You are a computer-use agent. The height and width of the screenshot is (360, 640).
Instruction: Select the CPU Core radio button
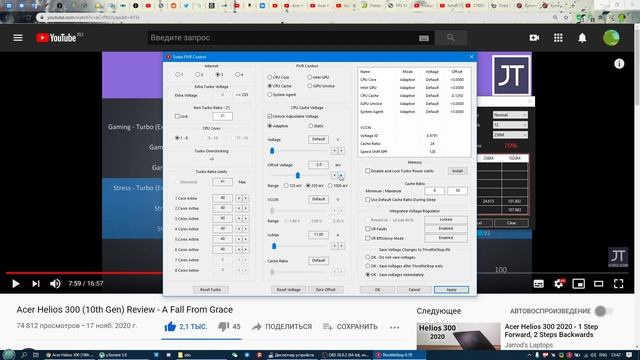tap(269, 77)
